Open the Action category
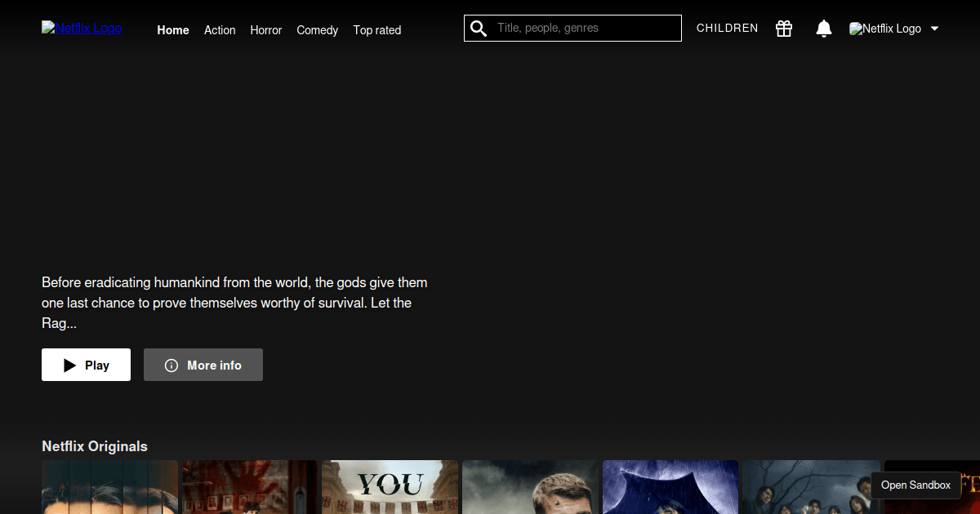Screen dimensions: 980x514 (220, 30)
